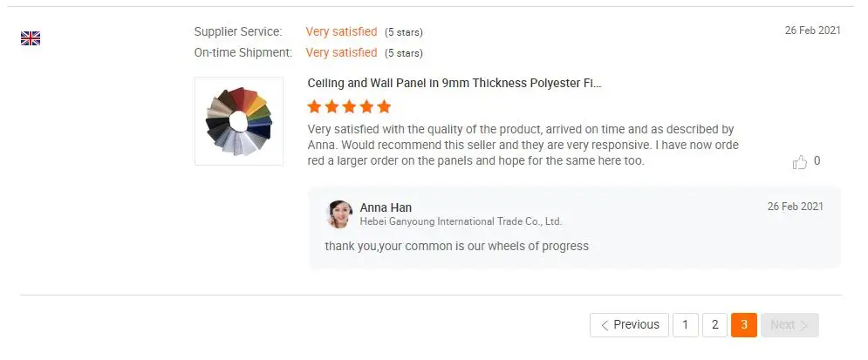Go to review page 2
868x360 pixels.
(x=714, y=325)
